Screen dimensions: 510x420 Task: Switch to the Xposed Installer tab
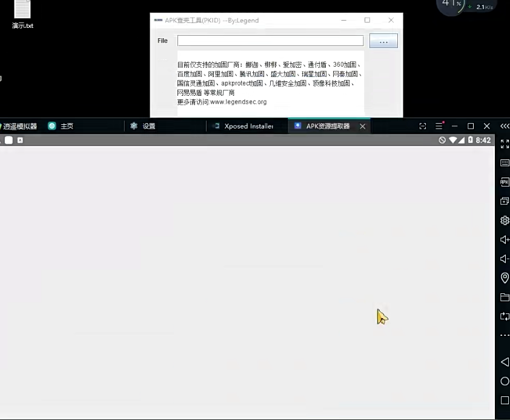click(x=248, y=126)
